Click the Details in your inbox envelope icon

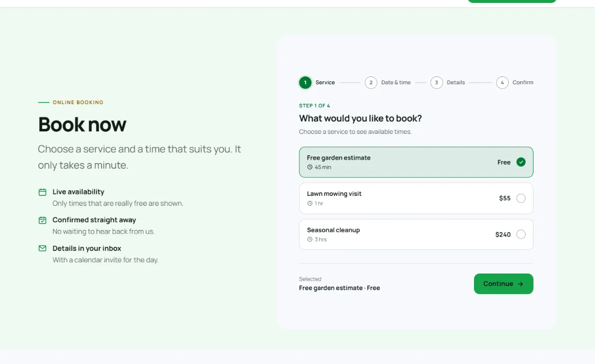pos(43,248)
